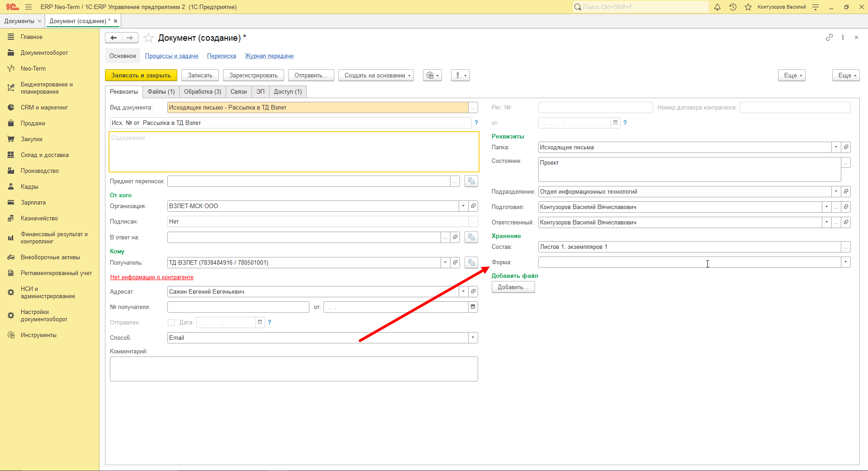Open notifications bell icon
The height and width of the screenshot is (471, 868).
pyautogui.click(x=717, y=7)
